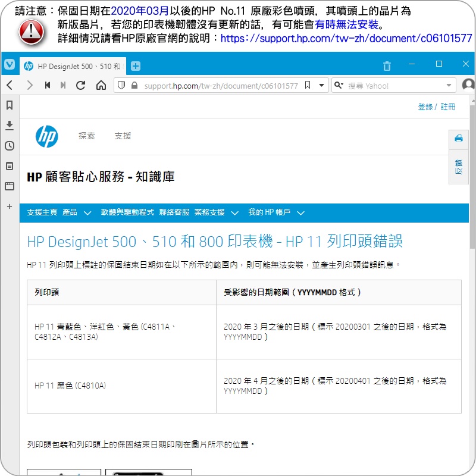Click the HP 顧客貼心服務 - 知識庫 heading
This screenshot has width=476, height=476.
coord(101,176)
